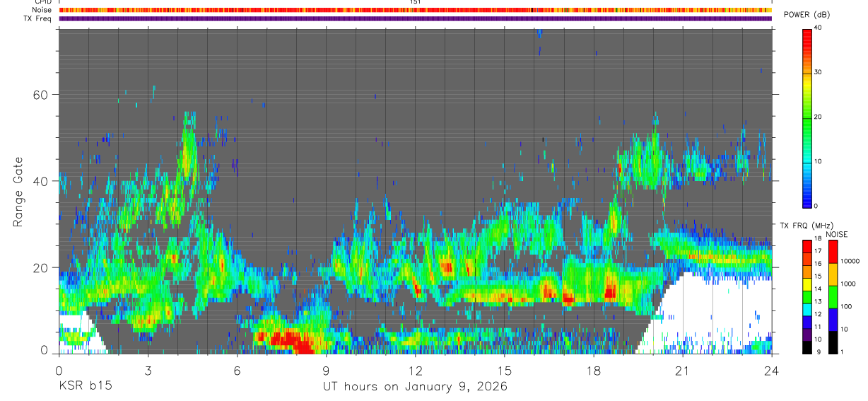The width and height of the screenshot is (868, 401).
Task: Pick the cyan segment of TX FRQ scale
Action: point(807,310)
